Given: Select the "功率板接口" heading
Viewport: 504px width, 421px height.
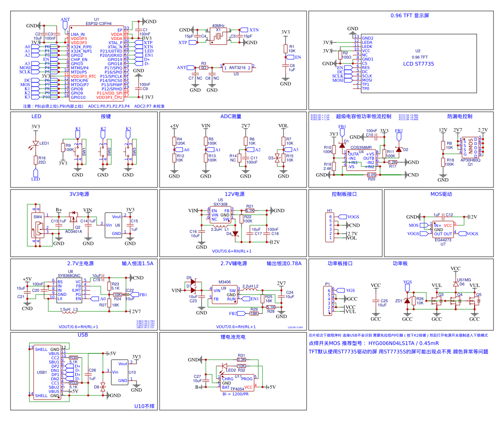Looking at the screenshot, I should (x=340, y=263).
